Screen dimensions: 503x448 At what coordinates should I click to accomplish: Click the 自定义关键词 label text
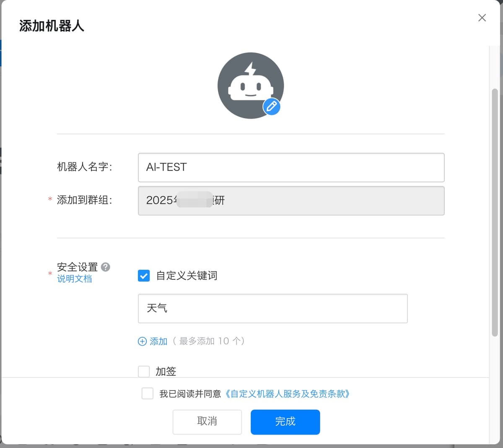pyautogui.click(x=187, y=276)
